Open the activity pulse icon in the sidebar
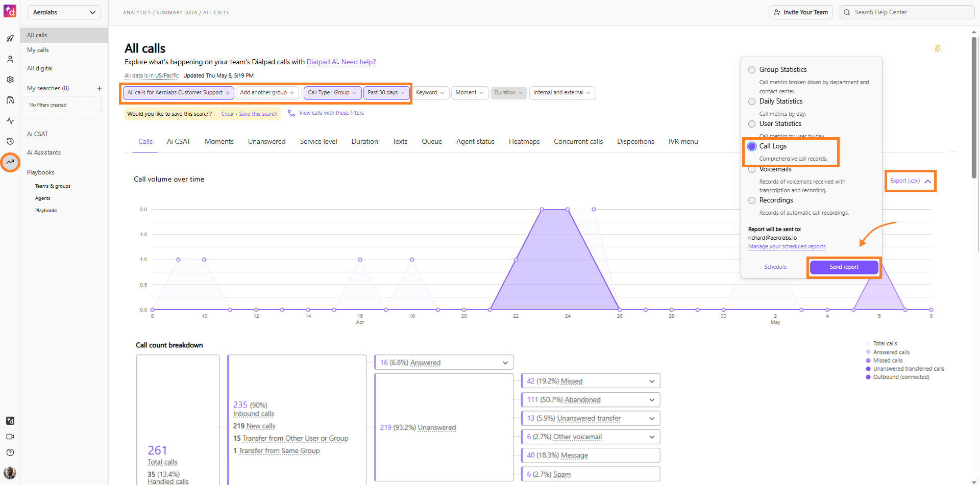Image resolution: width=980 pixels, height=485 pixels. (10, 121)
